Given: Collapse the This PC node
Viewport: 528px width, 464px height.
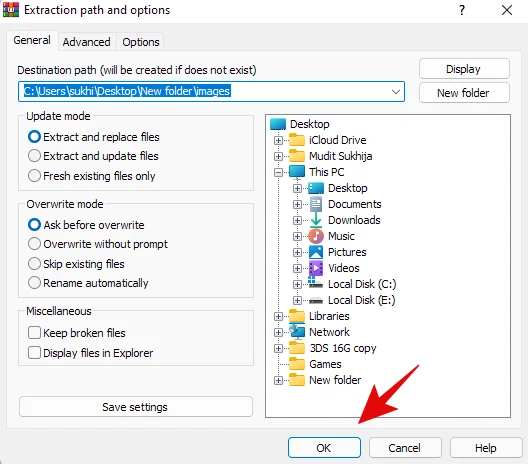Looking at the screenshot, I should point(278,172).
